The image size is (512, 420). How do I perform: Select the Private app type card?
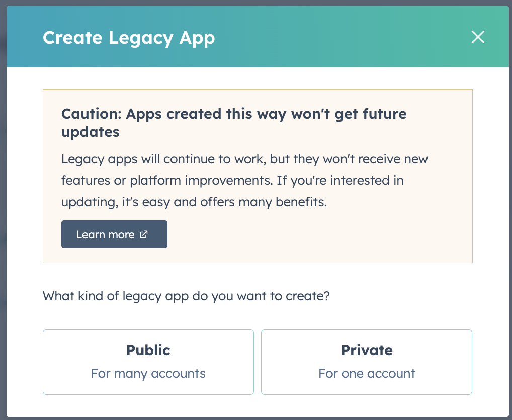pos(366,362)
